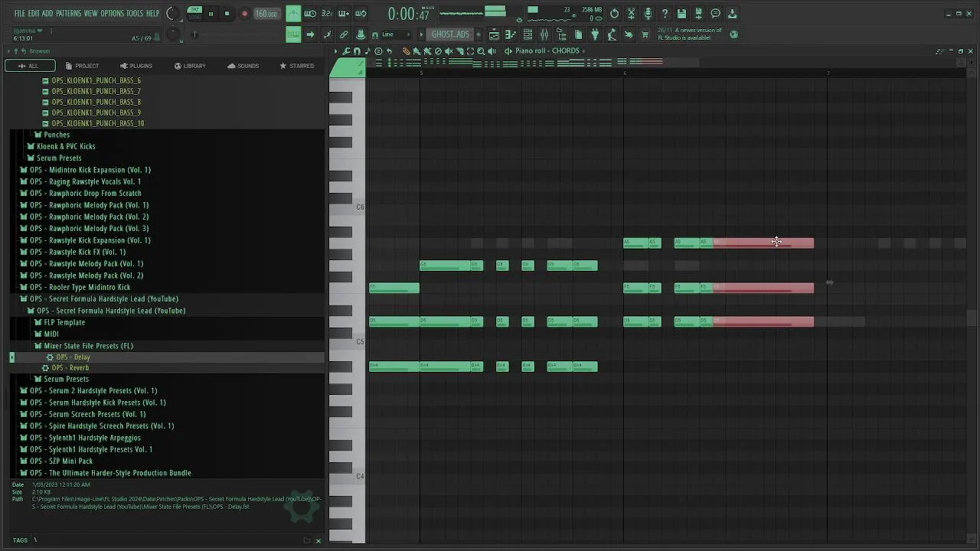
Task: Toggle the record button
Action: click(x=244, y=13)
